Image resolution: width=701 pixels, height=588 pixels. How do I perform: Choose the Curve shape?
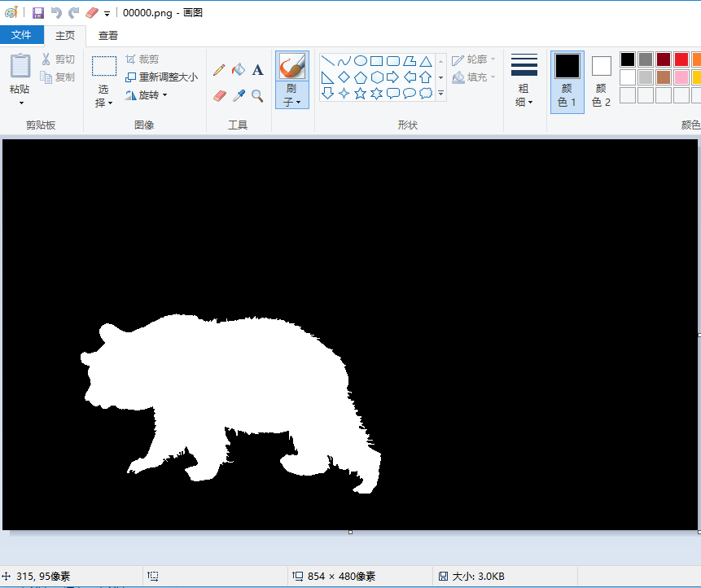click(344, 61)
